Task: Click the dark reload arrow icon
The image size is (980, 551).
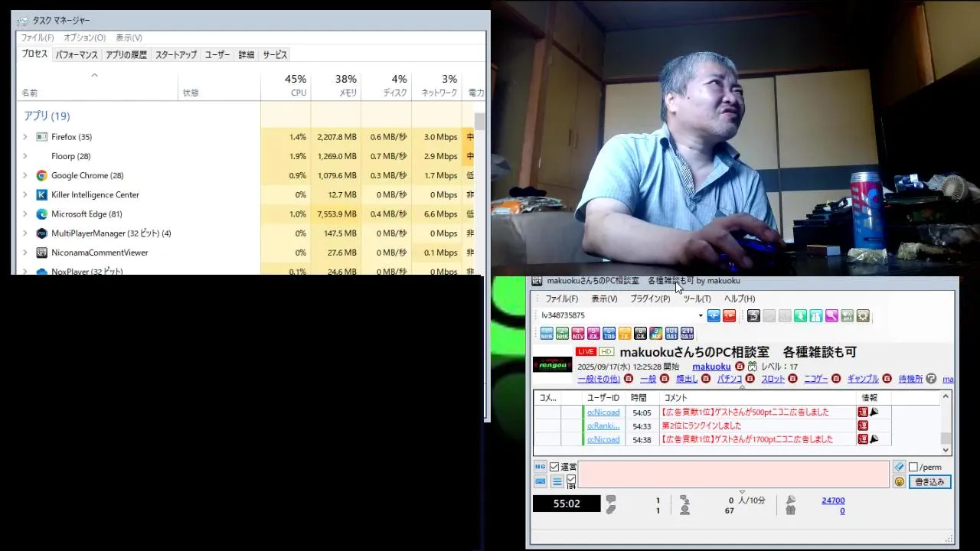Action: pos(753,316)
